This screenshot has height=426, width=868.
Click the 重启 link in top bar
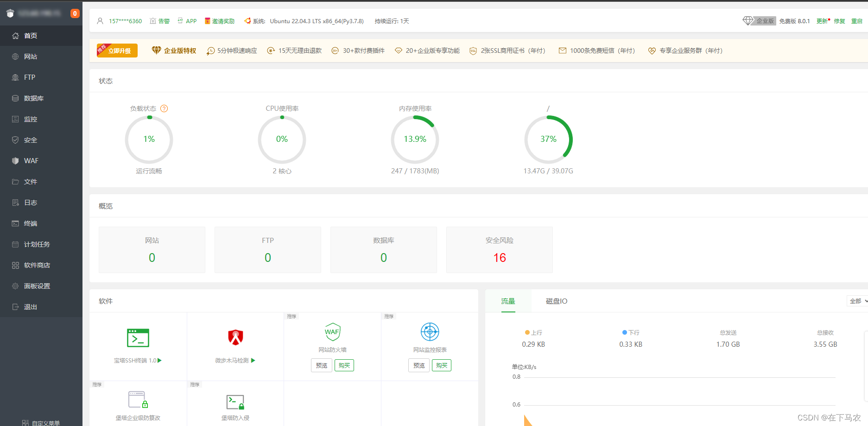(857, 21)
